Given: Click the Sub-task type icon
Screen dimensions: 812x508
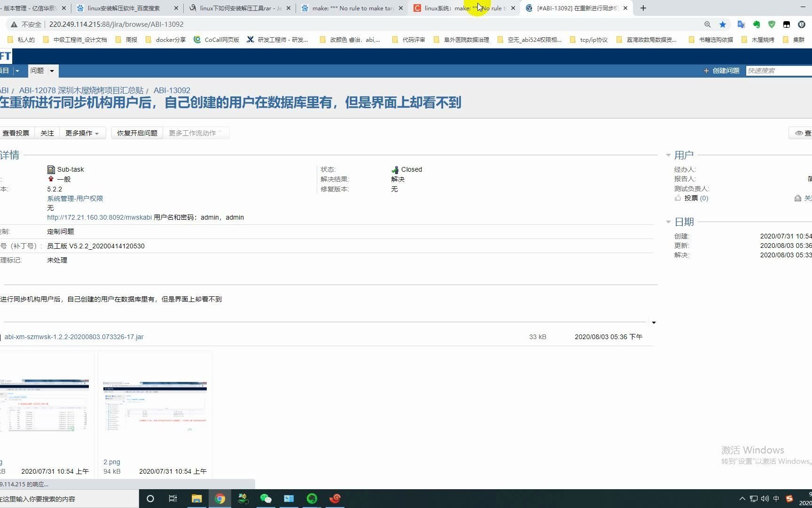Looking at the screenshot, I should pos(51,169).
